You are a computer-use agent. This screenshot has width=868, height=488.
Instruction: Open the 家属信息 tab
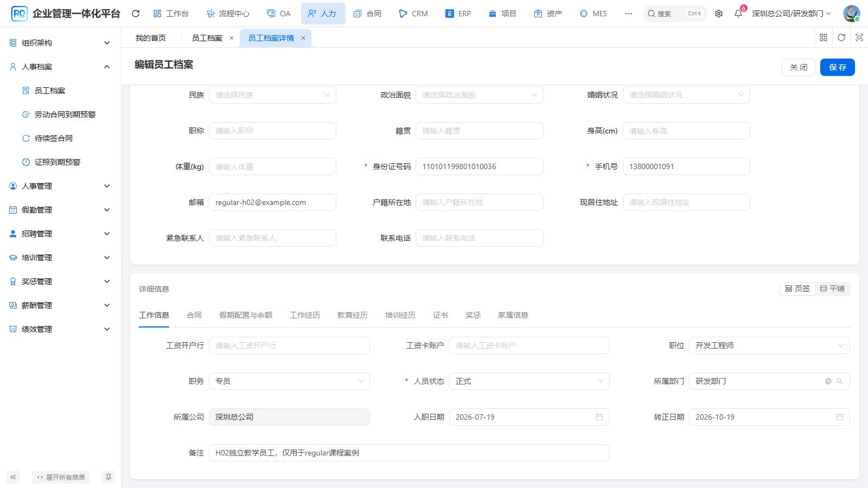click(513, 315)
